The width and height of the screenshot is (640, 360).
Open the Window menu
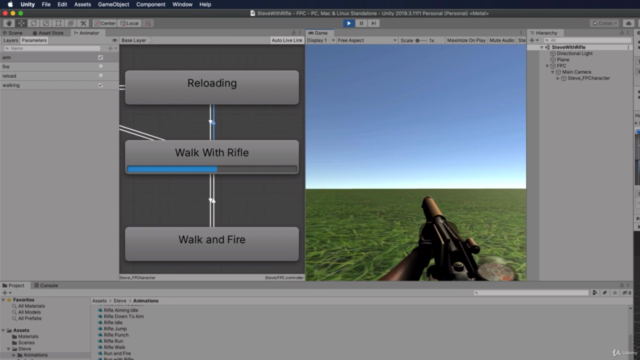(x=182, y=4)
